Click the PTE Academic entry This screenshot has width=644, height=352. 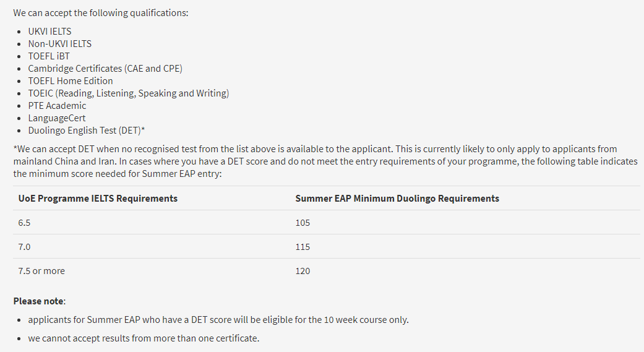[x=57, y=106]
